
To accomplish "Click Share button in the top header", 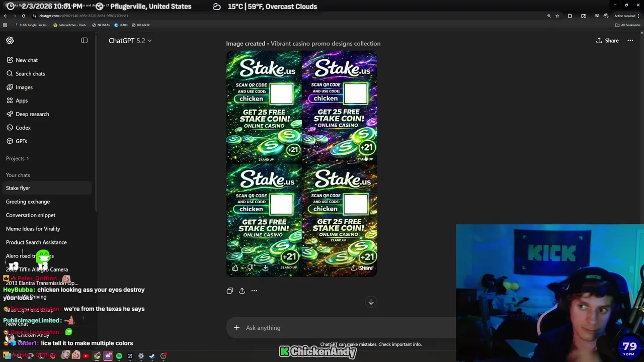I will click(x=607, y=41).
